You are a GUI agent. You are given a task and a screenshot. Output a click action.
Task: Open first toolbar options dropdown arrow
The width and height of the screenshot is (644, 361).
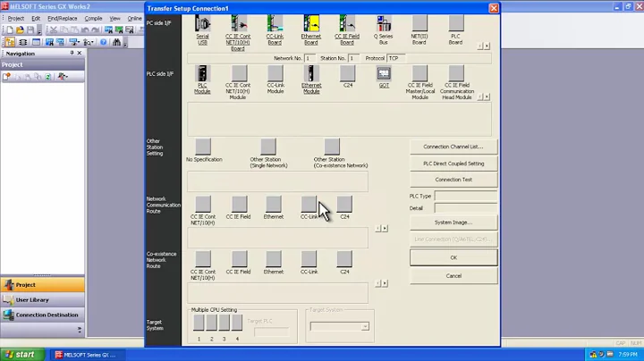[x=39, y=30]
